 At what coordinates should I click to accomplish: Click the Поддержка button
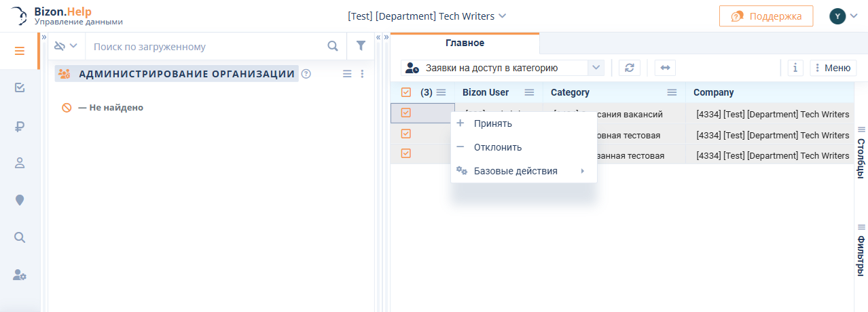[x=765, y=16]
